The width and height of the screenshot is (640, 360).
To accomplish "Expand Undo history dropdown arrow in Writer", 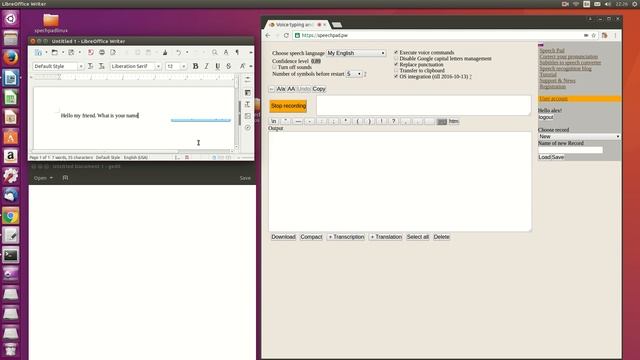I will (187, 52).
